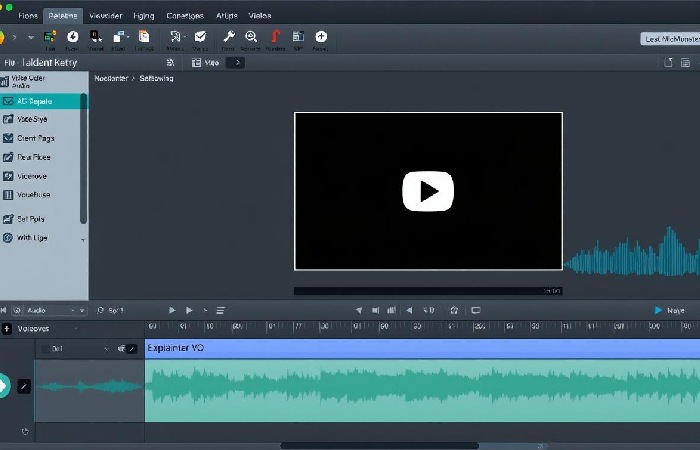Click the magnifier search icon in toolbar
Viewport: 700px width, 450px height.
(251, 37)
